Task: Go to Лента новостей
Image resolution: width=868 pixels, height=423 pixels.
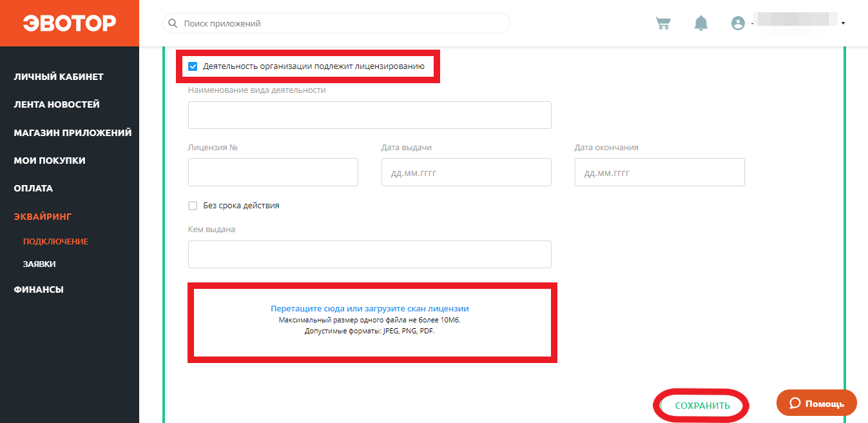Action: click(x=57, y=104)
